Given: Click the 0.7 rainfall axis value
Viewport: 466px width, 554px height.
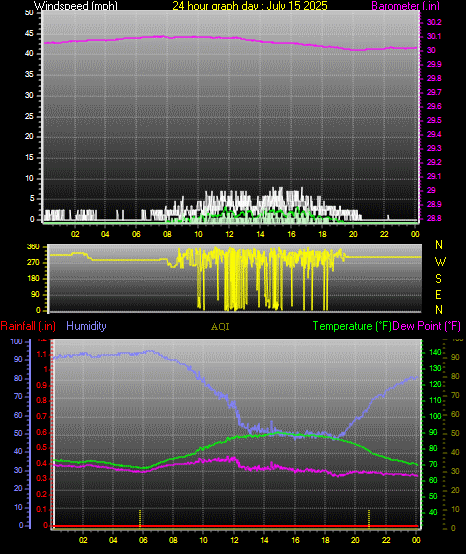Looking at the screenshot, I should 42,416.
